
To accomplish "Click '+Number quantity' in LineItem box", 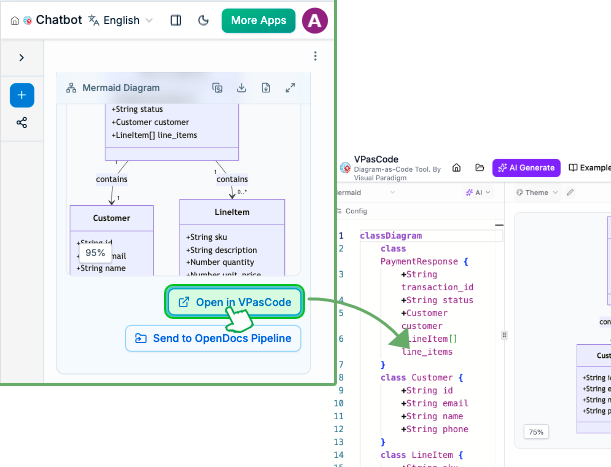I will pyautogui.click(x=220, y=262).
